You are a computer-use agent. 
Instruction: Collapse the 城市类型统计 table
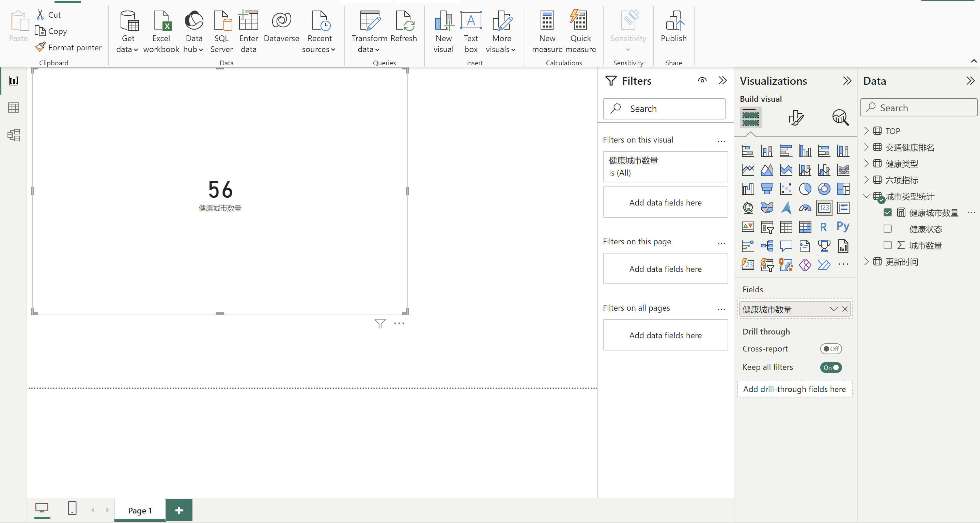pos(867,196)
